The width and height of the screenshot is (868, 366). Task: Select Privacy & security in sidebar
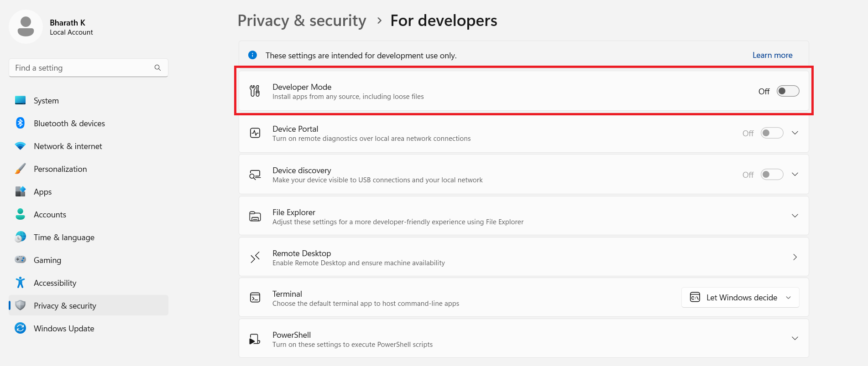(x=89, y=305)
